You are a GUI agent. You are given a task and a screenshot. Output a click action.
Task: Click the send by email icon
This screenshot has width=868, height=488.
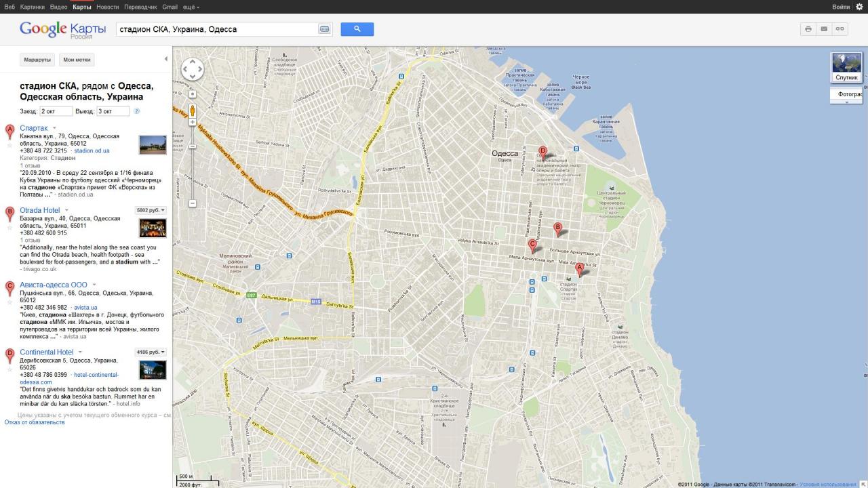(824, 29)
